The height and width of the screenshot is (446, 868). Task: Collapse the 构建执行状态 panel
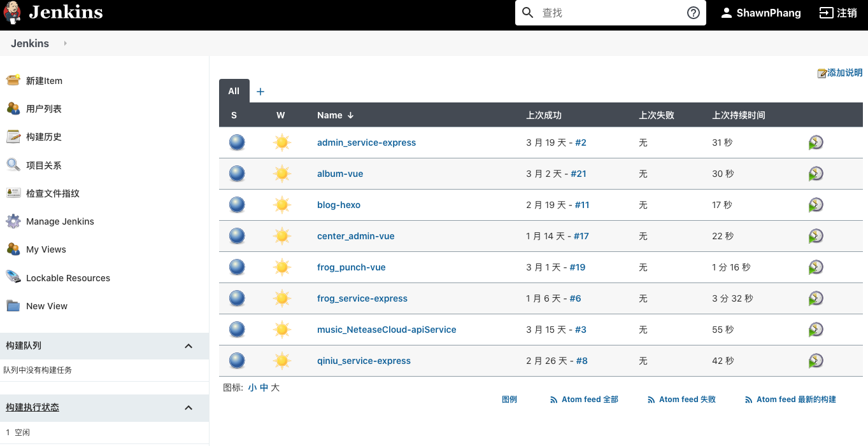point(189,407)
